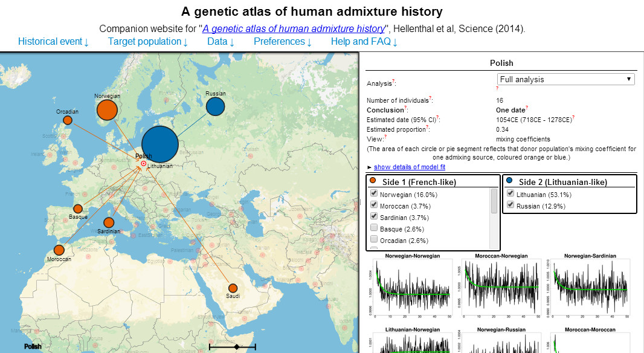Click the show details of model fit link
Viewport: 644px width, 353px height.
(x=410, y=167)
